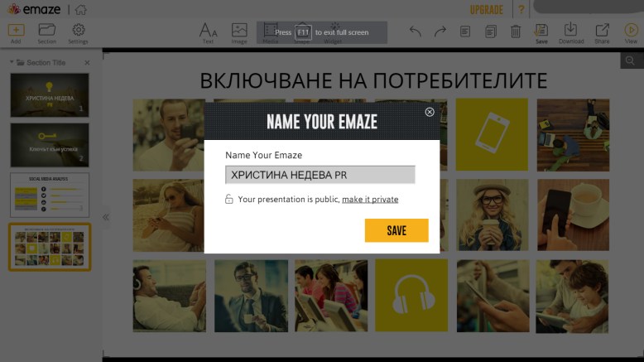Open the Section tool in toolbar
The height and width of the screenshot is (362, 644).
point(47,31)
